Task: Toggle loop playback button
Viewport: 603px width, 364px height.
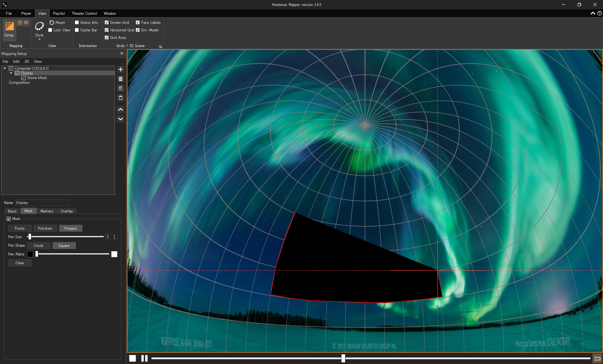Action: [x=597, y=358]
